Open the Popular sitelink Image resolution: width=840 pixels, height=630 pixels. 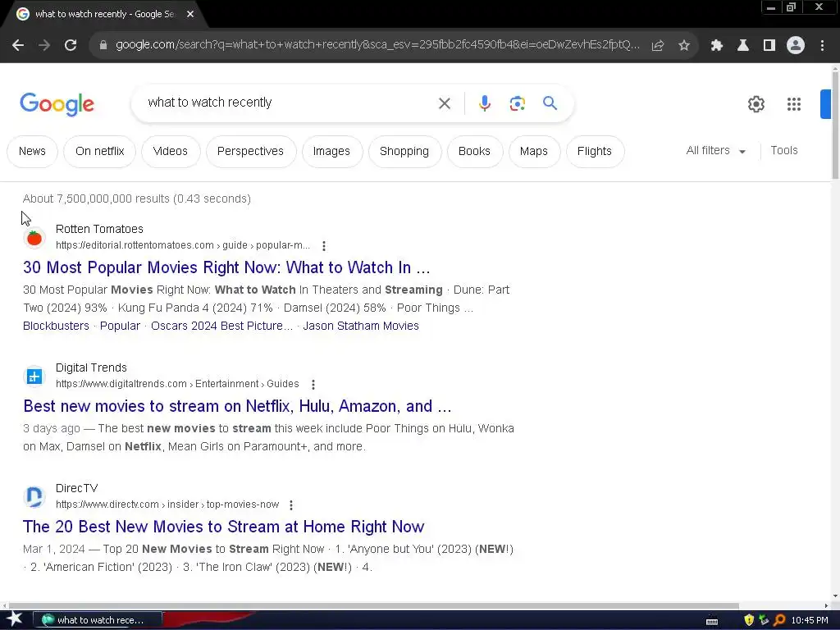120,326
